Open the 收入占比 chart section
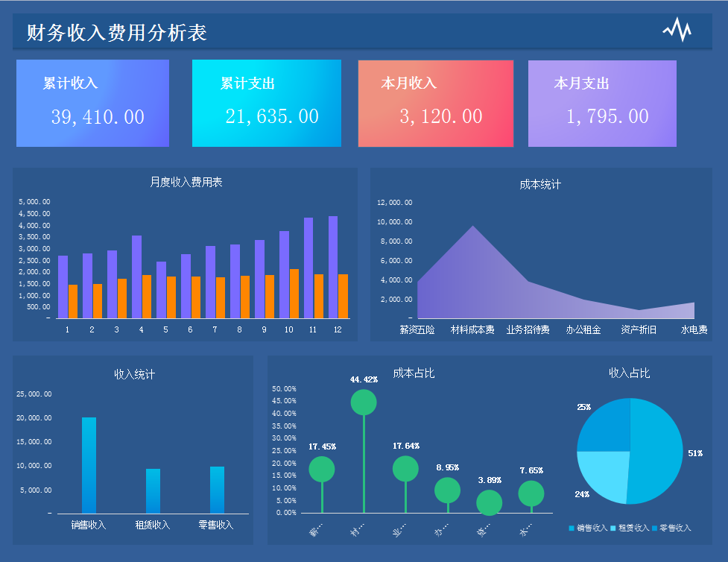Screen dimensions: 728x562 coord(628,374)
